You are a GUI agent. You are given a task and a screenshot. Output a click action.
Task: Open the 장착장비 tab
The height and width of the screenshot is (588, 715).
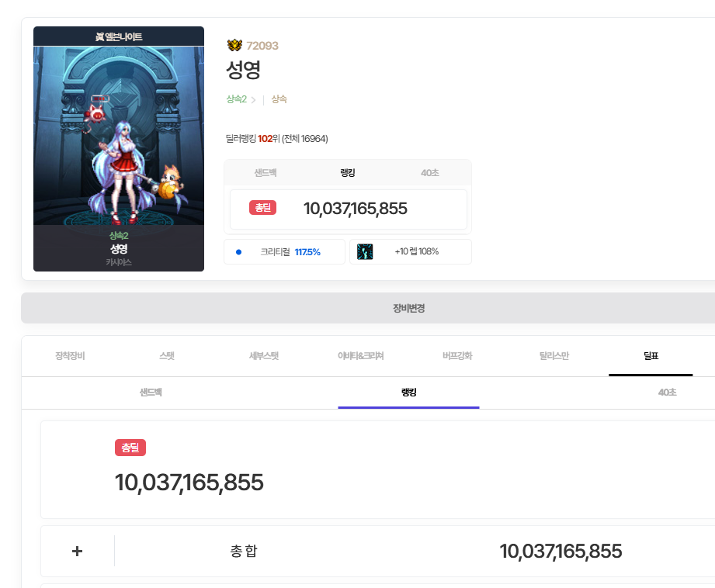coord(70,356)
